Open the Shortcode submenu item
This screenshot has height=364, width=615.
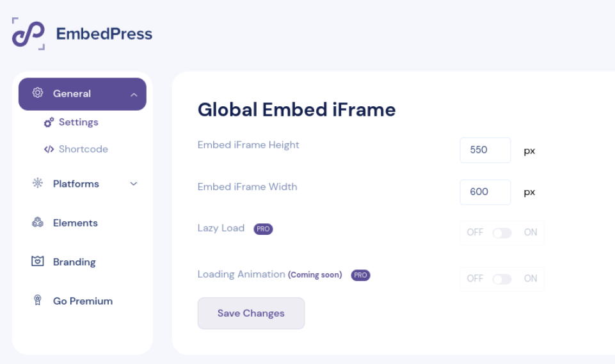click(83, 149)
